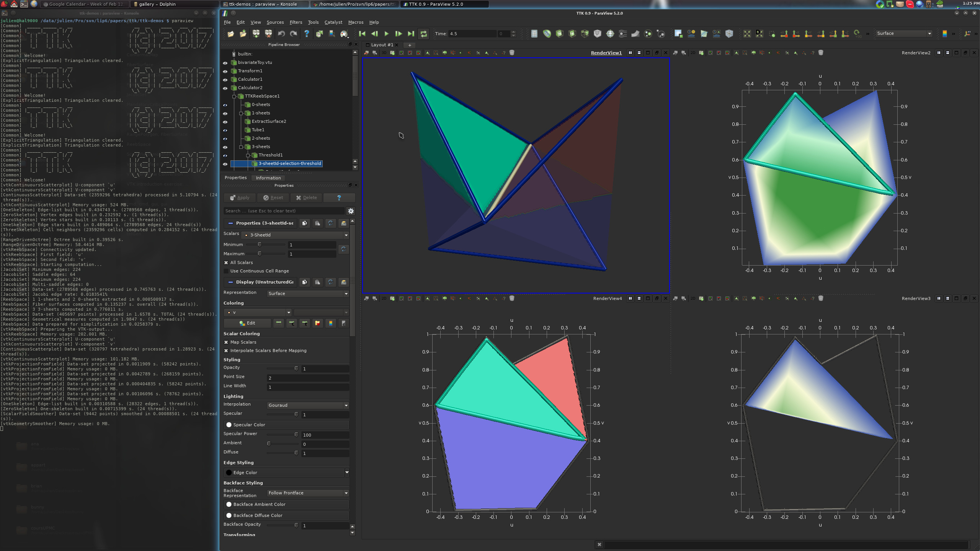Click the Apply button
The width and height of the screenshot is (980, 551).
coord(240,198)
